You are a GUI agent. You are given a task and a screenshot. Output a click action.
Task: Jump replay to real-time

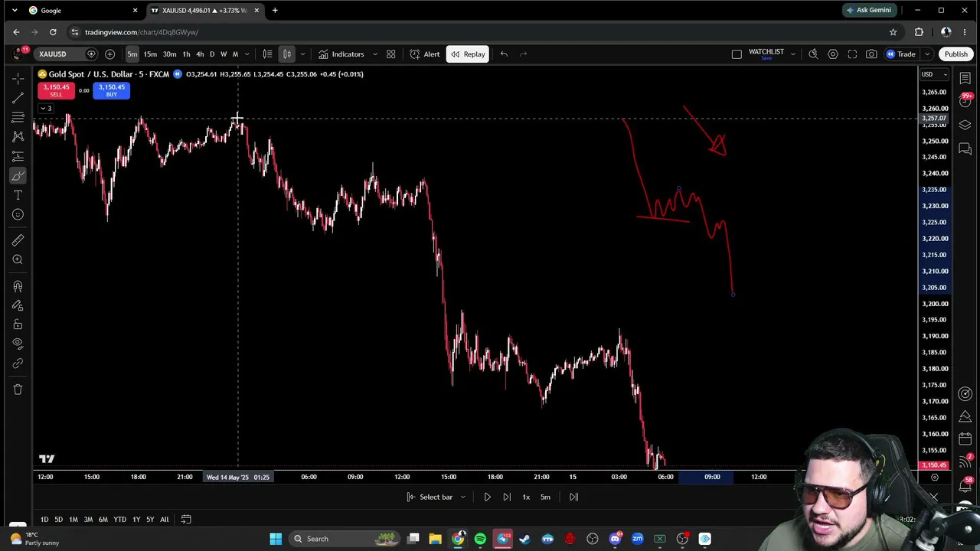tap(573, 497)
